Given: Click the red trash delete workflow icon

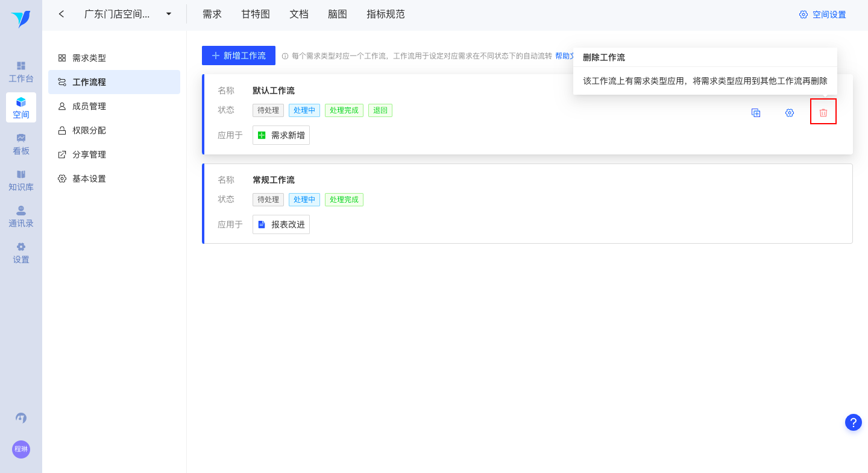Looking at the screenshot, I should click(823, 112).
